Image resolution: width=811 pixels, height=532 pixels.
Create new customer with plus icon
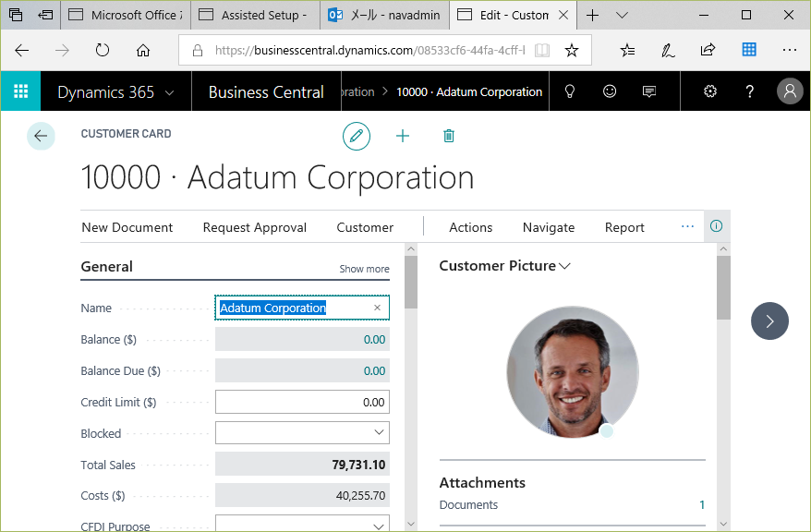403,136
